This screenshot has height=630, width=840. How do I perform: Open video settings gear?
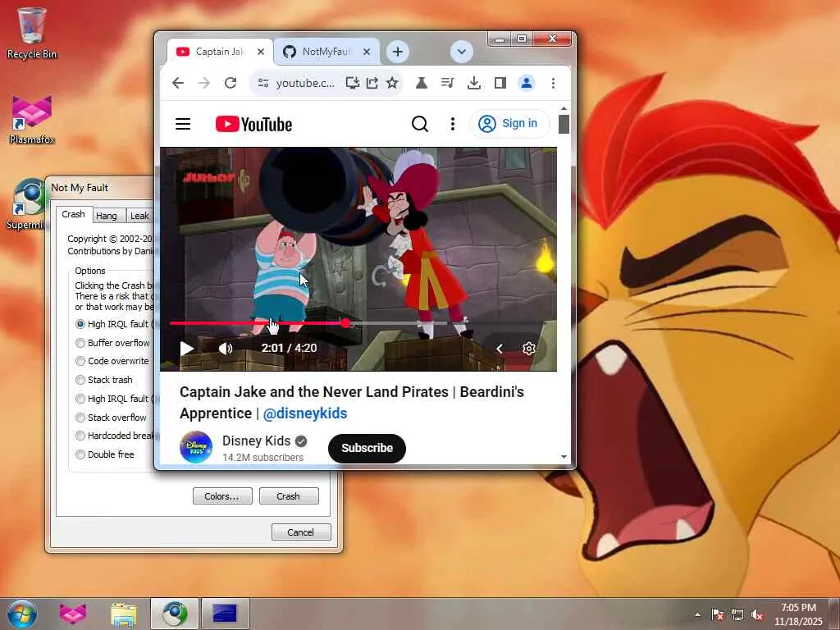tap(529, 349)
